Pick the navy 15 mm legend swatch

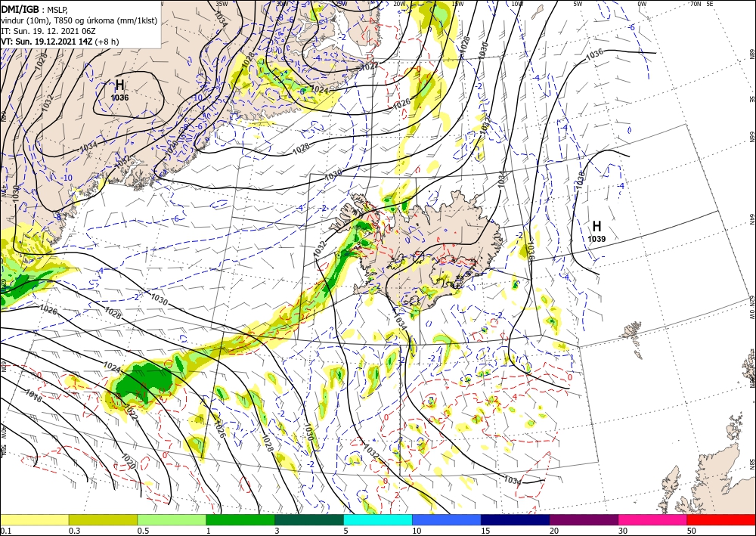click(516, 519)
